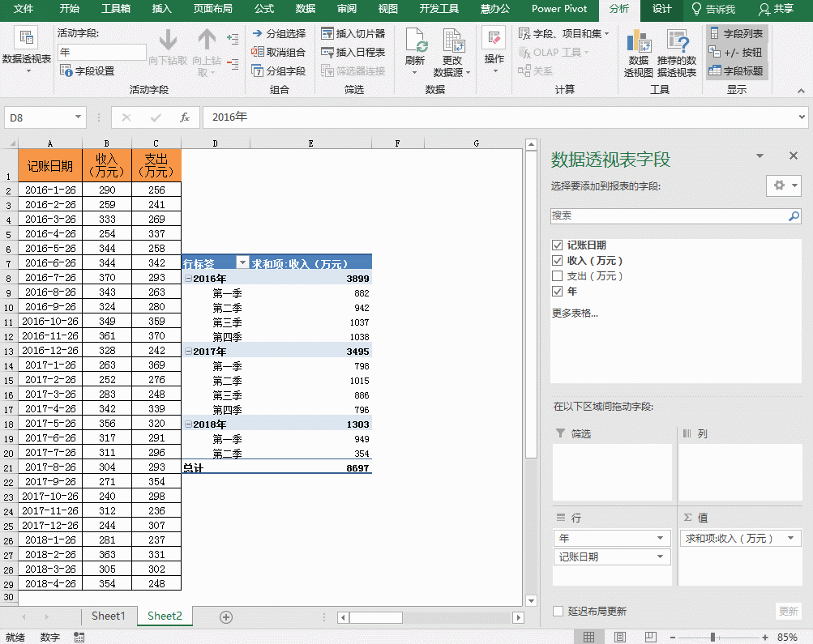Click zoom out minus button
This screenshot has width=813, height=644.
coord(673,638)
